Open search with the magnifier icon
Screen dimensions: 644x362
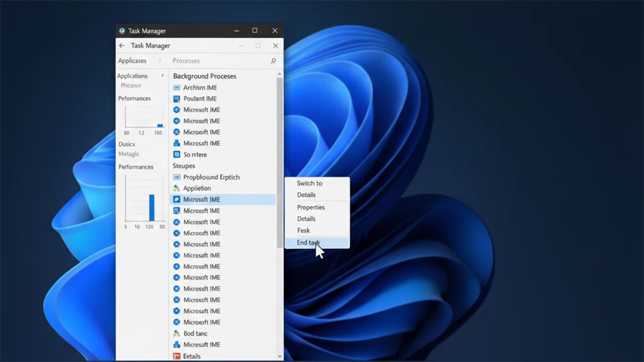[273, 61]
